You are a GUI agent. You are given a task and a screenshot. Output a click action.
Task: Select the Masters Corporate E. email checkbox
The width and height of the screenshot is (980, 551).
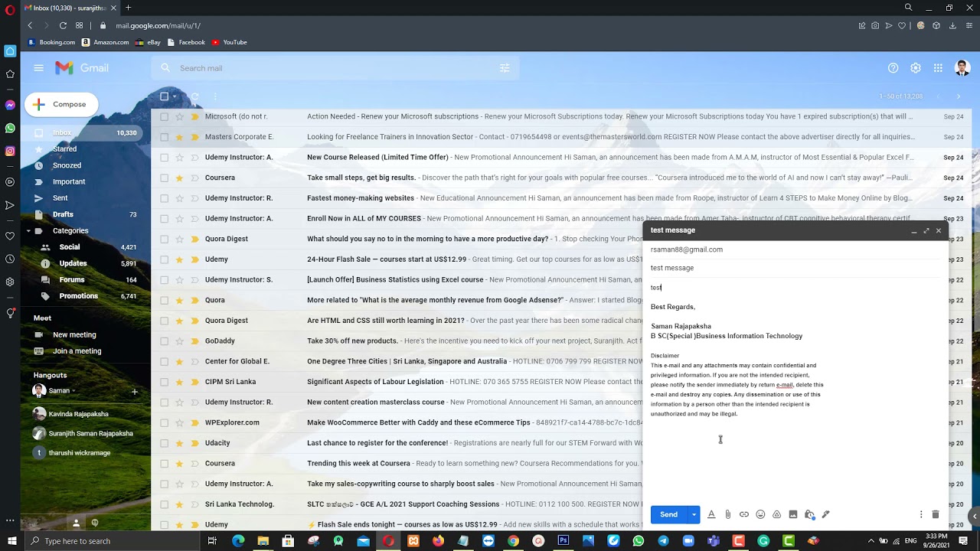coord(164,137)
